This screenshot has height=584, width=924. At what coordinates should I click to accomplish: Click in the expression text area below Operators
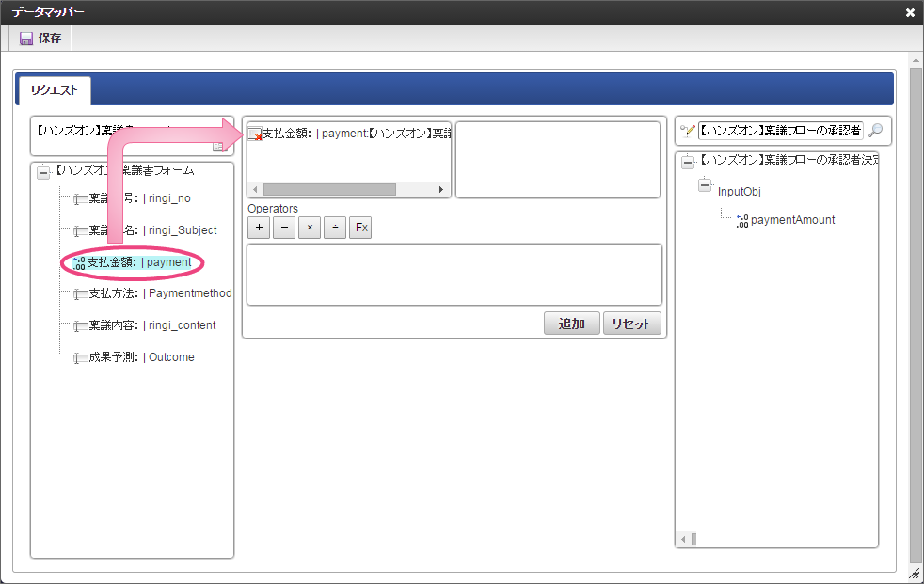coord(454,275)
